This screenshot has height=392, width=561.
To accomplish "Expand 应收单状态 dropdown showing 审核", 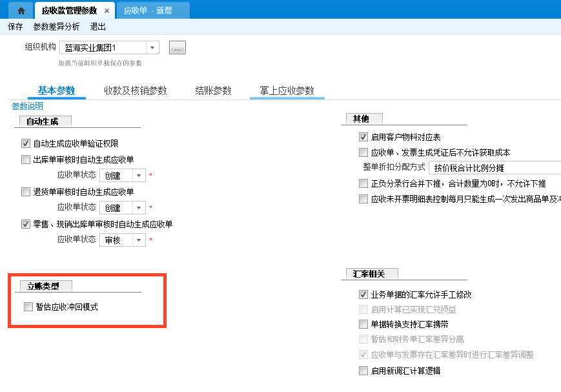I will [x=139, y=240].
